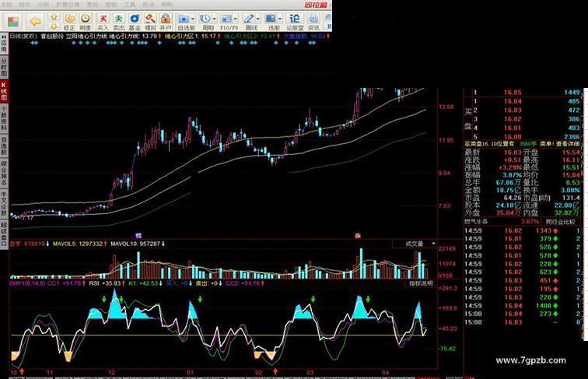The width and height of the screenshot is (588, 379).
Task: Click the MAVOL5: 1297332 value
Action: pyautogui.click(x=77, y=244)
